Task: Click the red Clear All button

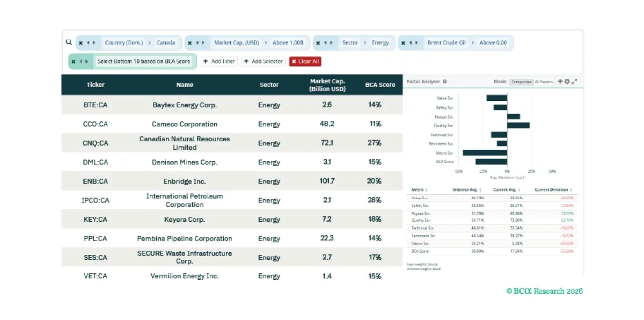Action: (305, 61)
